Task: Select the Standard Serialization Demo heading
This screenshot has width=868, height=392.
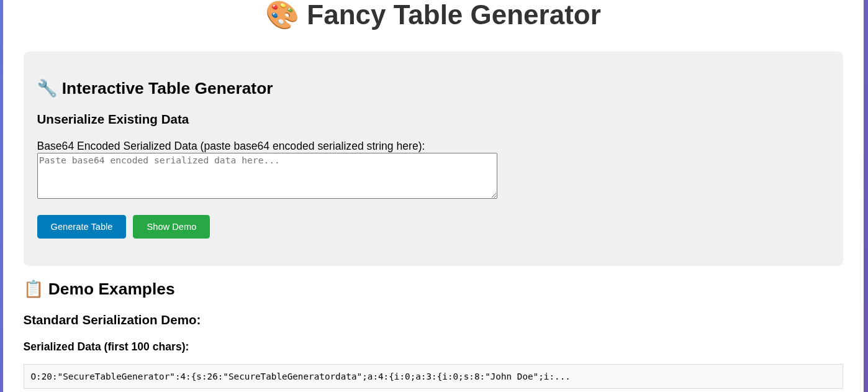Action: pyautogui.click(x=112, y=320)
